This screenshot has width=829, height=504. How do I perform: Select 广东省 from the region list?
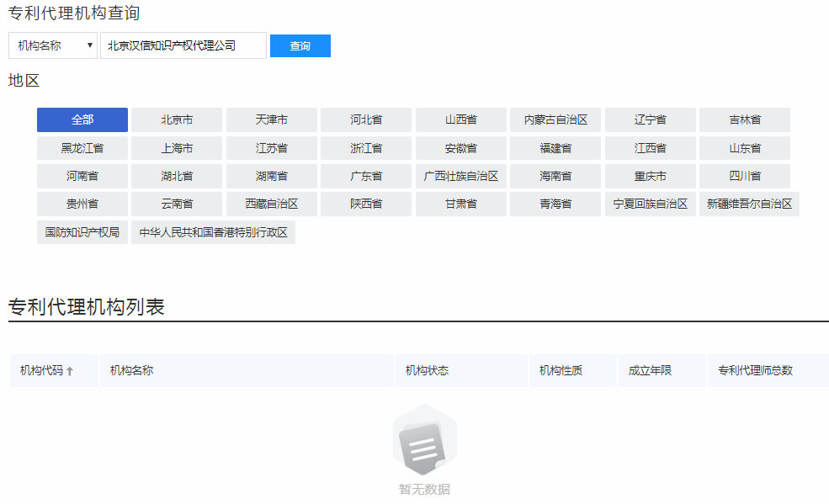[365, 176]
